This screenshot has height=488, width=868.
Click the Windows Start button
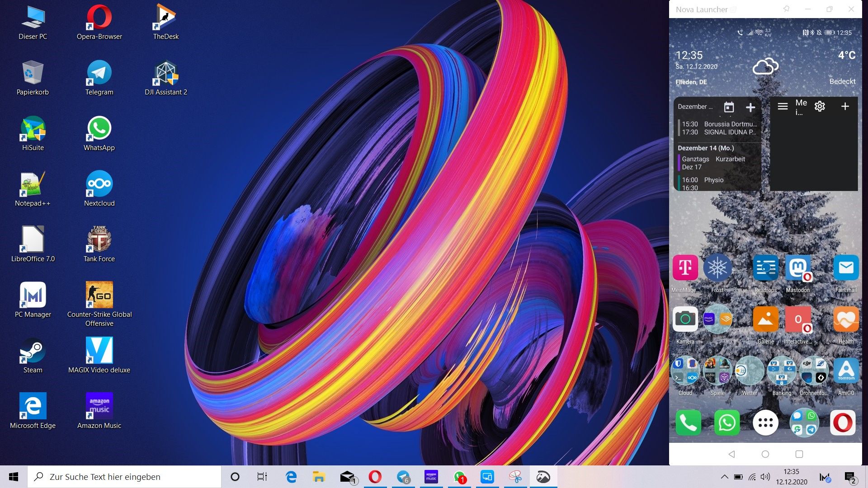[x=14, y=477]
